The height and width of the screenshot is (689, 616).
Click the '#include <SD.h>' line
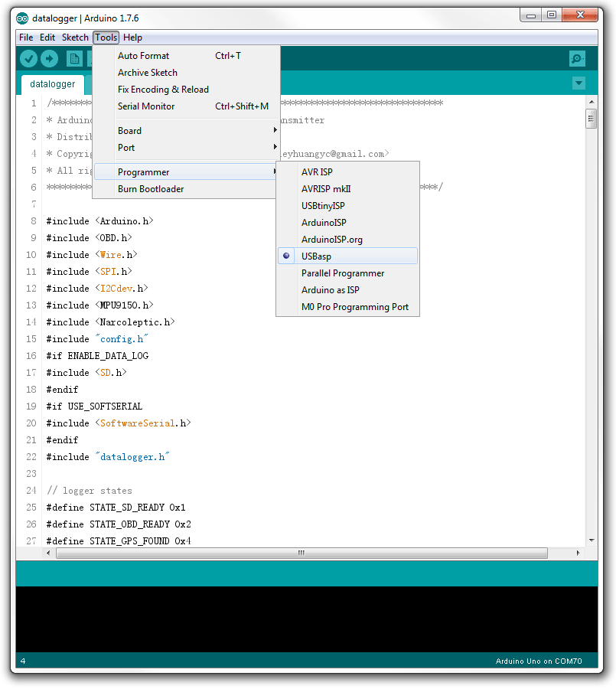[x=86, y=373]
